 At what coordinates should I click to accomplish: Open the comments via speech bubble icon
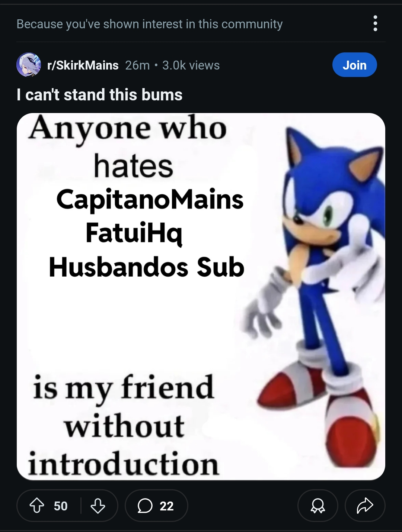[x=145, y=506]
